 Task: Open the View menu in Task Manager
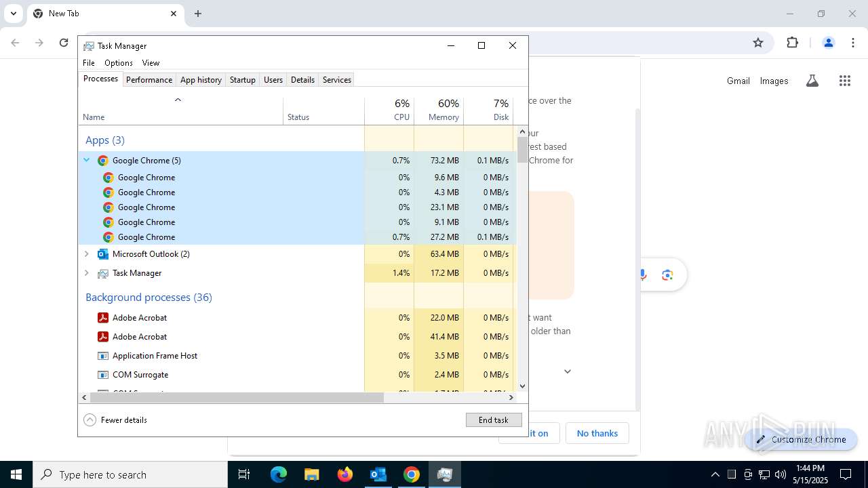click(151, 63)
